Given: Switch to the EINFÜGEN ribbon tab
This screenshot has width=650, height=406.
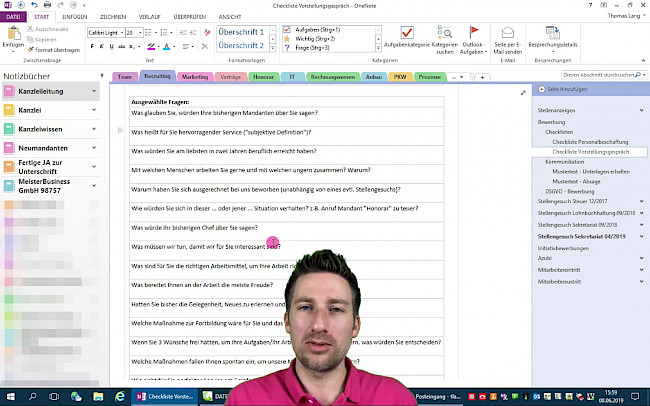Looking at the screenshot, I should [74, 17].
